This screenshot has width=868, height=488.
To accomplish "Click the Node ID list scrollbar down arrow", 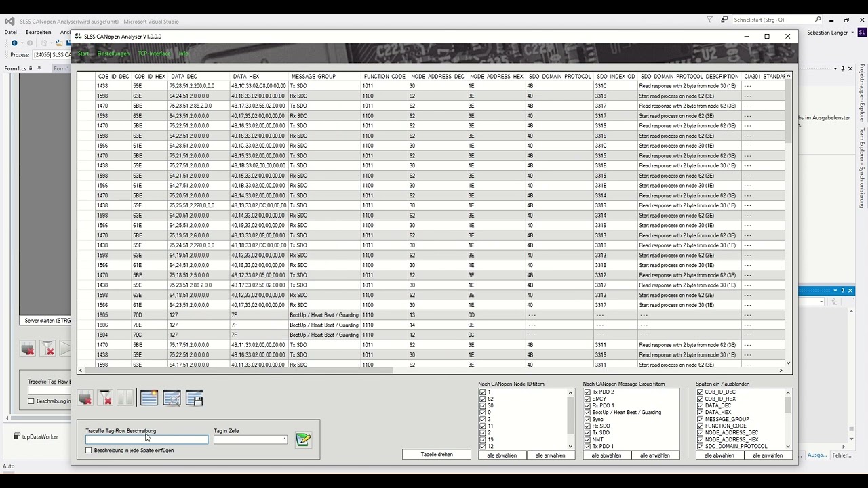I will pos(570,446).
